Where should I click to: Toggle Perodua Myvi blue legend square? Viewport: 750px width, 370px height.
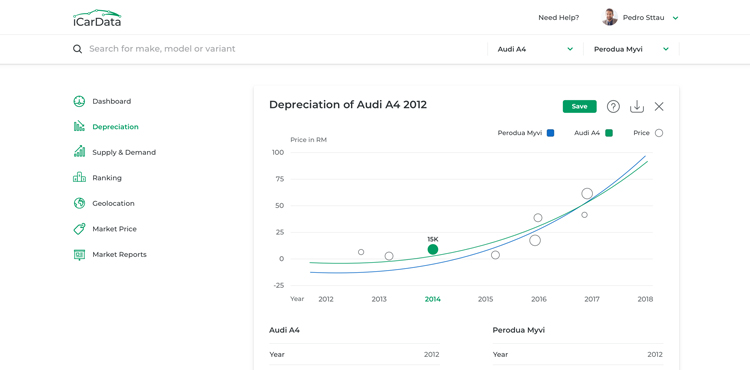tap(550, 133)
